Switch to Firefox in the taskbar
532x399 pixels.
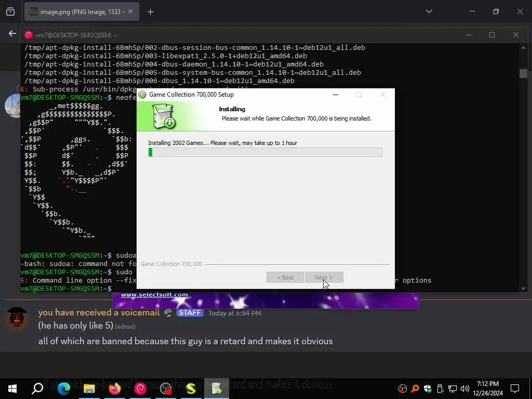click(x=115, y=388)
